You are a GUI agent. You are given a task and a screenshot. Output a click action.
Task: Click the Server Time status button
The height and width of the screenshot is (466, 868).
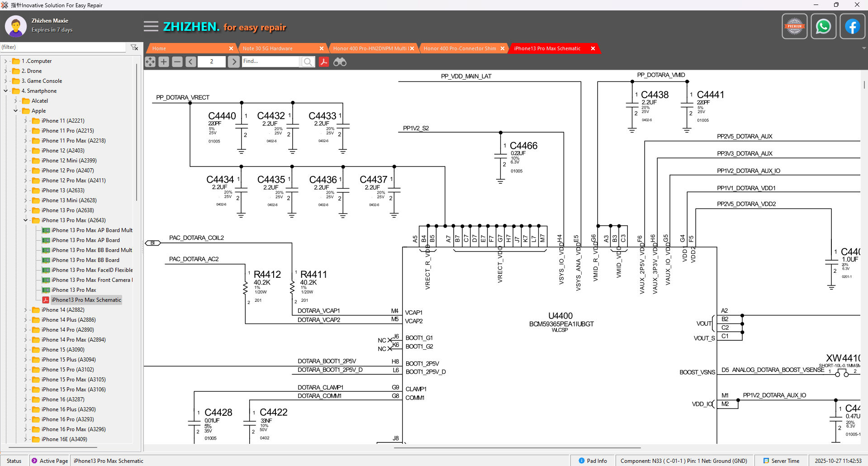click(x=781, y=461)
